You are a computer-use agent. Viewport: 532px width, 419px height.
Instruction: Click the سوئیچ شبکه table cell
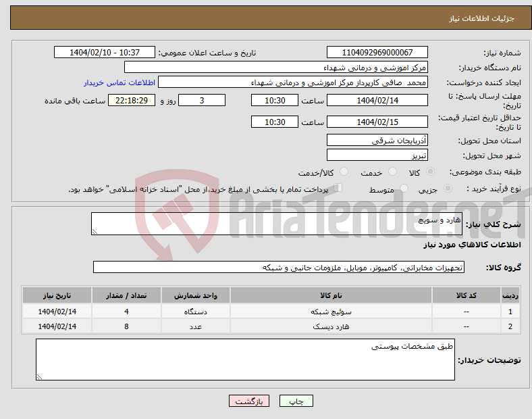331,312
